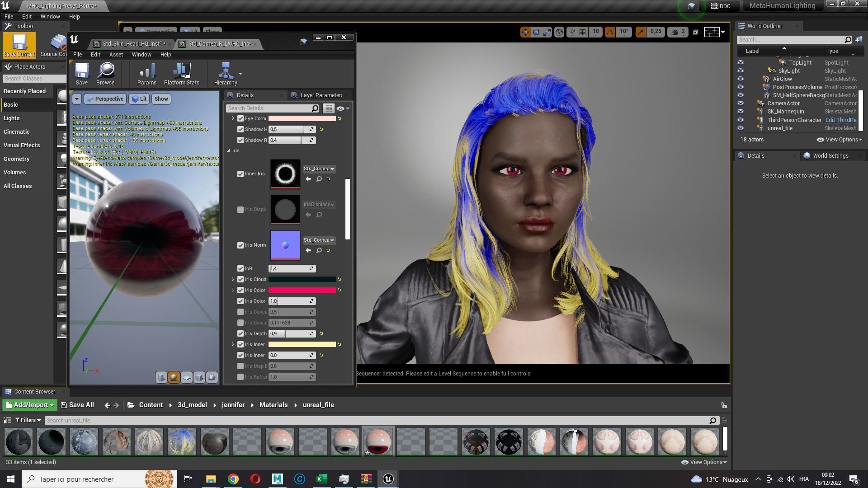Image resolution: width=868 pixels, height=488 pixels.
Task: Toggle surface snapping in main viewport
Action: coord(571,32)
